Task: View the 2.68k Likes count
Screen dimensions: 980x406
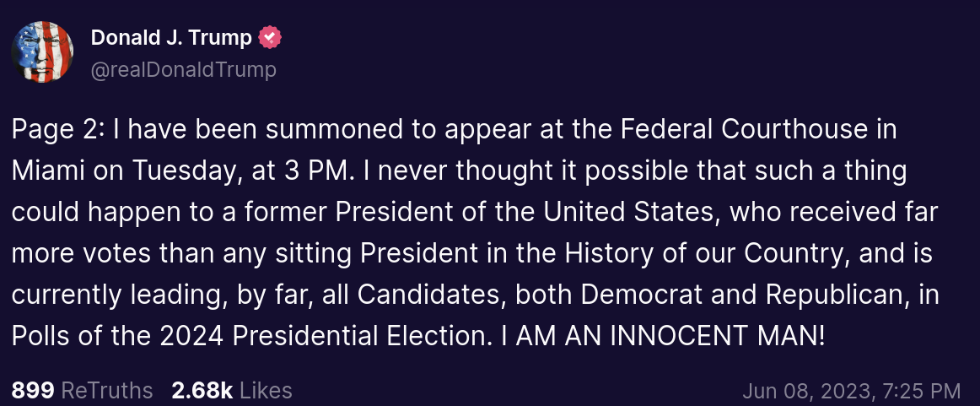Action: tap(202, 390)
